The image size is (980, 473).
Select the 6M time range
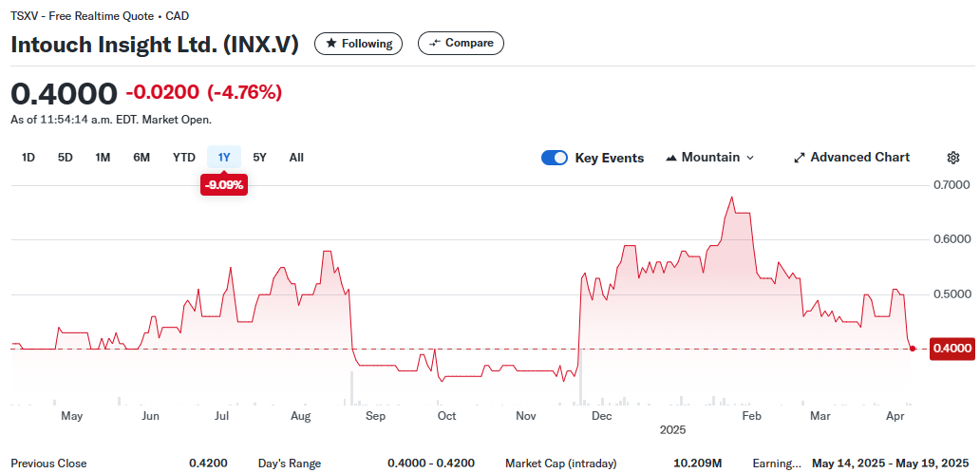click(141, 158)
